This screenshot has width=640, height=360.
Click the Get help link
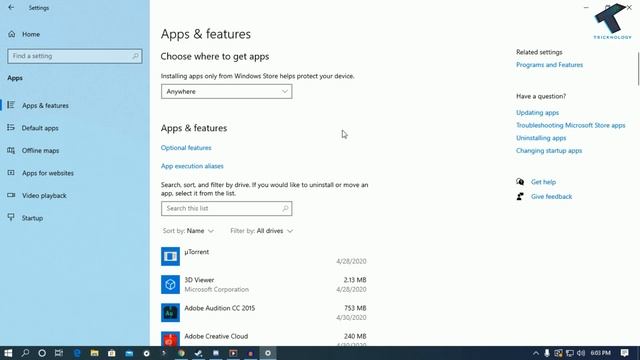(543, 182)
